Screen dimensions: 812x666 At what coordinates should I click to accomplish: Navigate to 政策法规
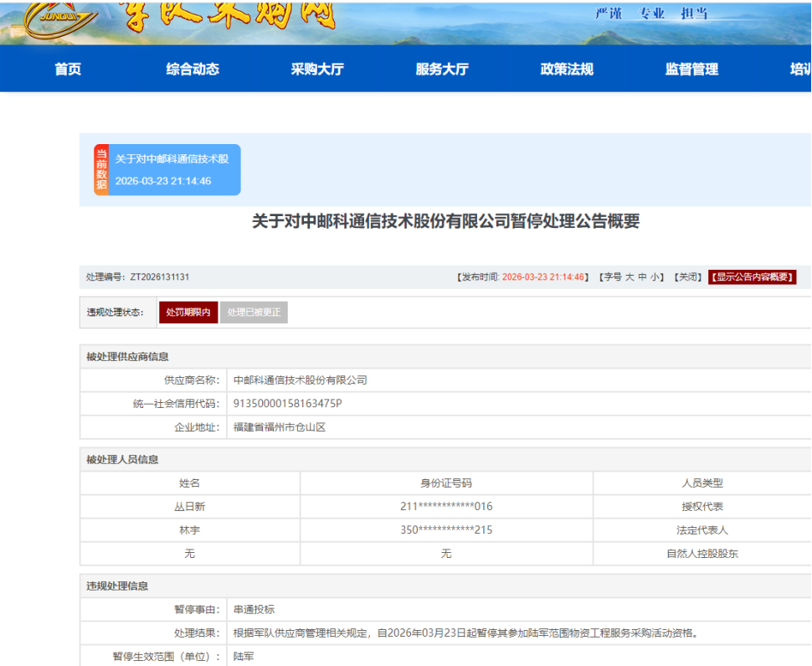[x=567, y=70]
